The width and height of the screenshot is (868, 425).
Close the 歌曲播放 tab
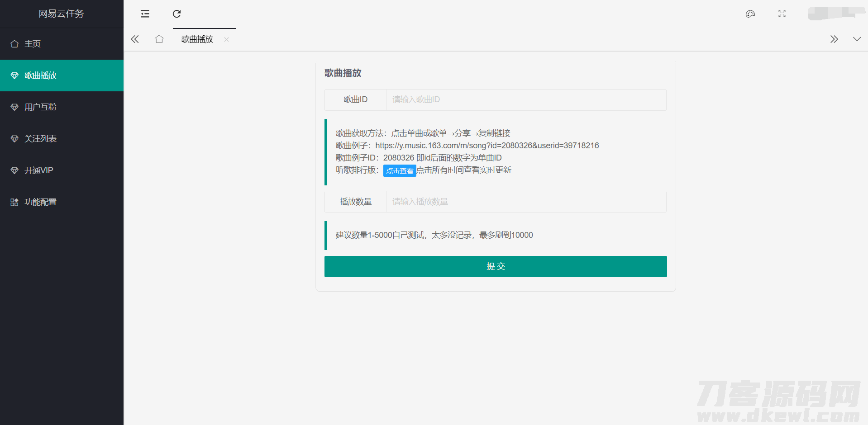coord(226,39)
